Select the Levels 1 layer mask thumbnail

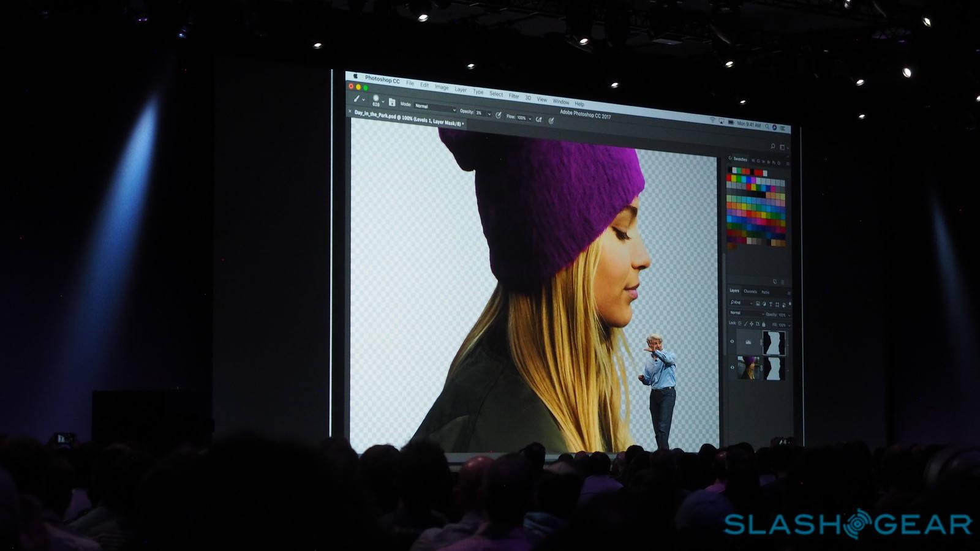[x=774, y=343]
